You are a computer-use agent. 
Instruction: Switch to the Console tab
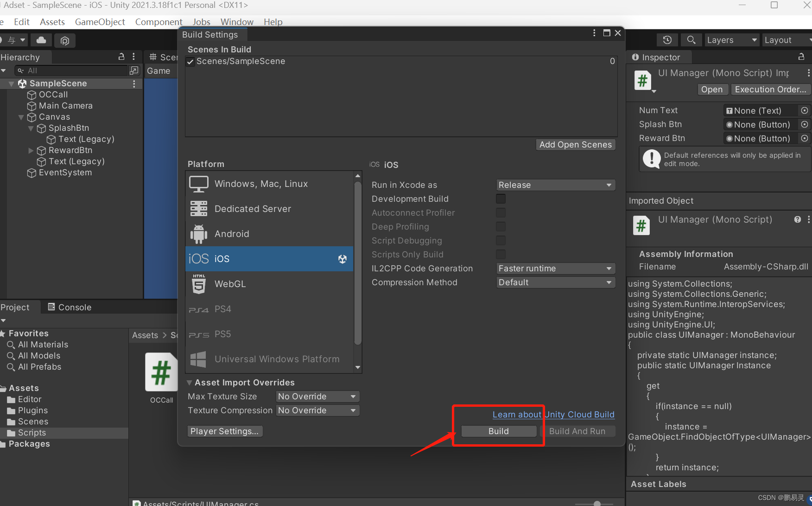click(x=70, y=307)
